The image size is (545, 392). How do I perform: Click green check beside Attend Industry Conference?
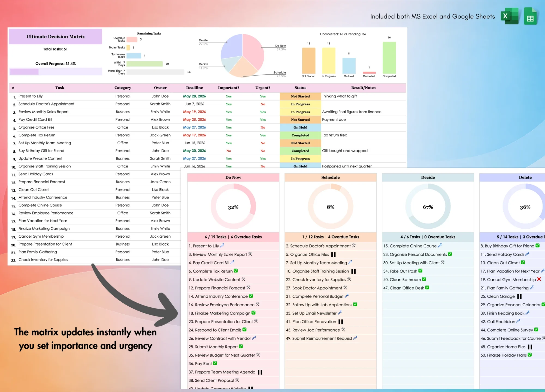coord(251,296)
